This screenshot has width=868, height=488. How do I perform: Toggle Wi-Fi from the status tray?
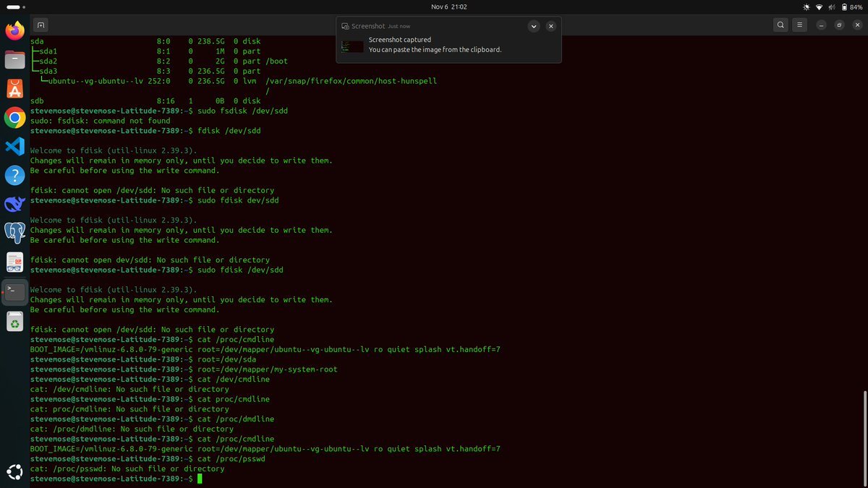click(818, 7)
